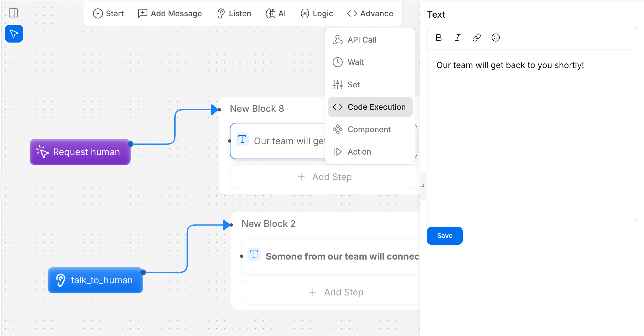Select Code Execution menu option
Screen dimensions: 644x336
click(370, 107)
